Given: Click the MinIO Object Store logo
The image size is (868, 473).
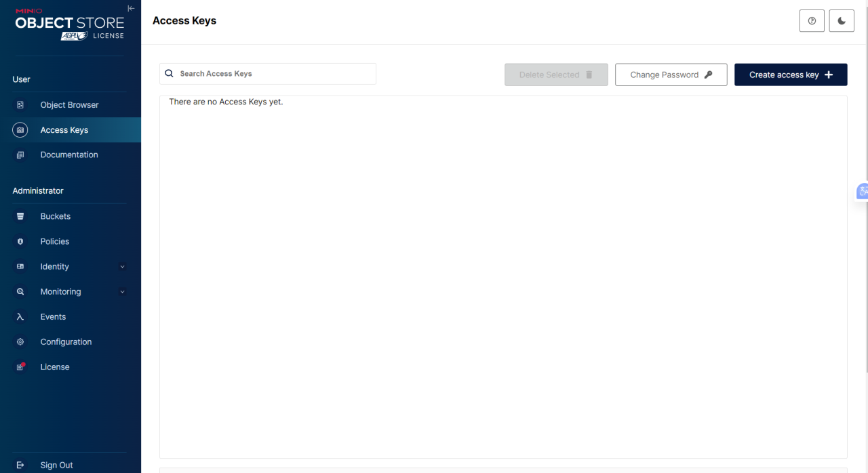Looking at the screenshot, I should coord(69,24).
